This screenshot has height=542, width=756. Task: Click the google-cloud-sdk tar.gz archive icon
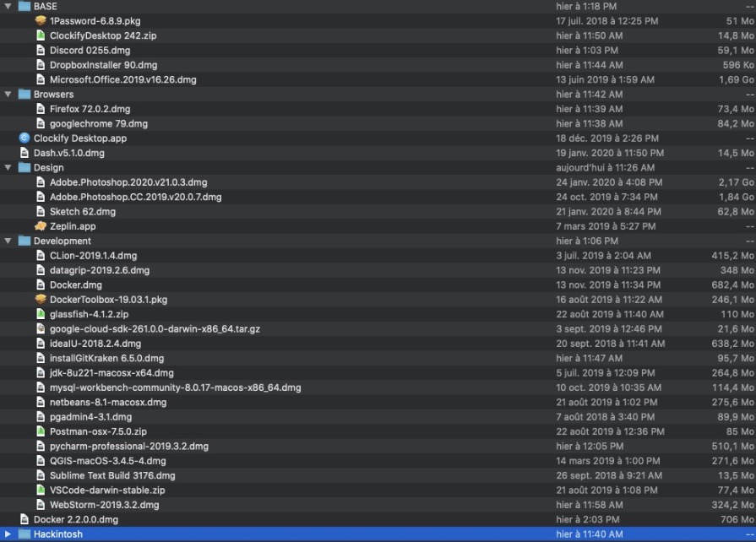point(41,329)
